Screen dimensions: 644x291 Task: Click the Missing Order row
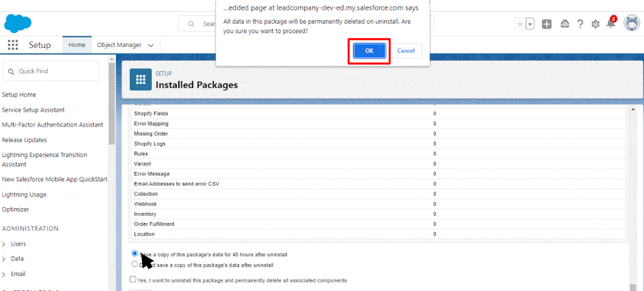(x=378, y=134)
